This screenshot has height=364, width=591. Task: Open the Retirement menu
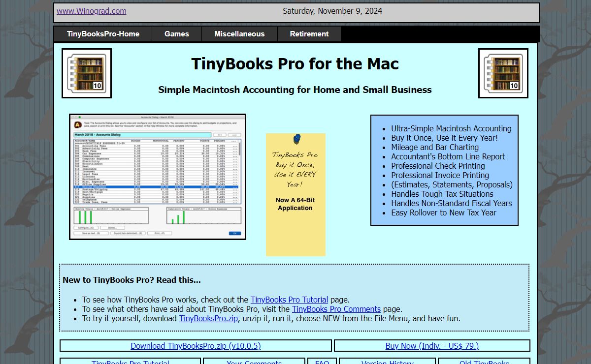(309, 34)
